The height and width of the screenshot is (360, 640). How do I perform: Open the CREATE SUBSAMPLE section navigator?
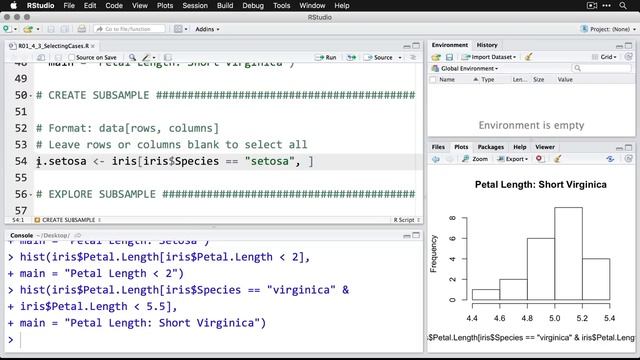click(68, 220)
